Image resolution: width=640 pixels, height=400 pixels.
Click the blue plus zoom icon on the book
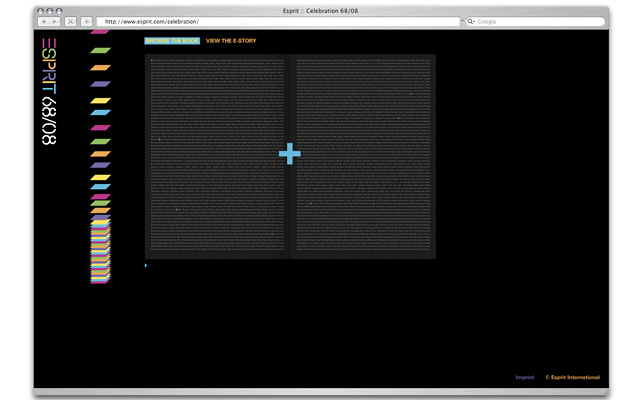pos(290,154)
